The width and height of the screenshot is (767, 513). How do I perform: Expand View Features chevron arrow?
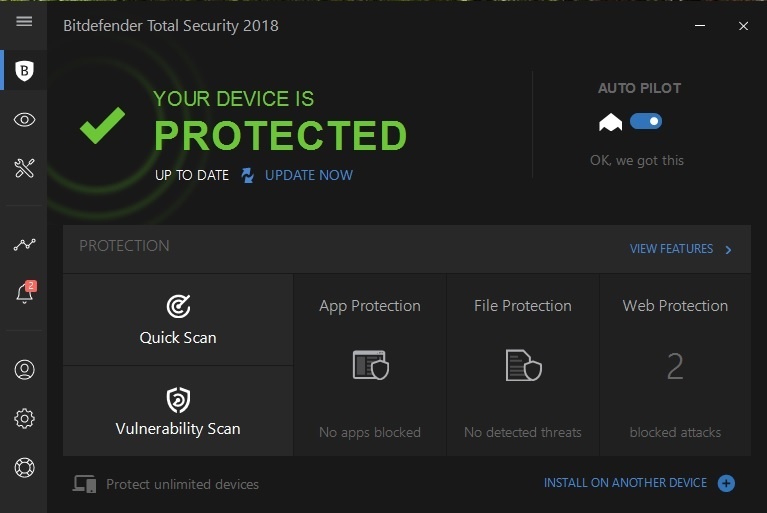[728, 250]
